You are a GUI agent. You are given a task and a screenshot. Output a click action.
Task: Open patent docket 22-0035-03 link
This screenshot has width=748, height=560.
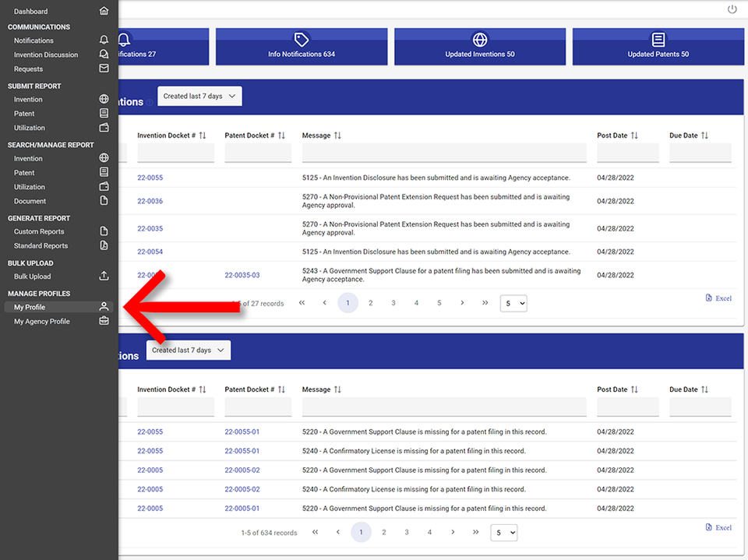tap(242, 276)
